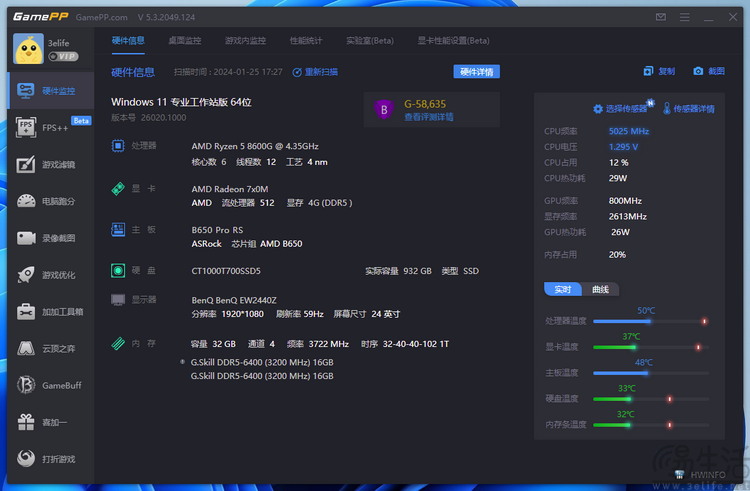Click the 硬盘温度 33°C temperature bar
The width and height of the screenshot is (750, 491).
coord(651,399)
